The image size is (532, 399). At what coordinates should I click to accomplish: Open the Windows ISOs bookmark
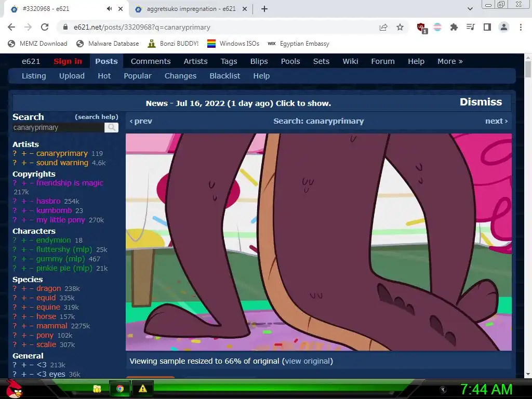click(233, 44)
